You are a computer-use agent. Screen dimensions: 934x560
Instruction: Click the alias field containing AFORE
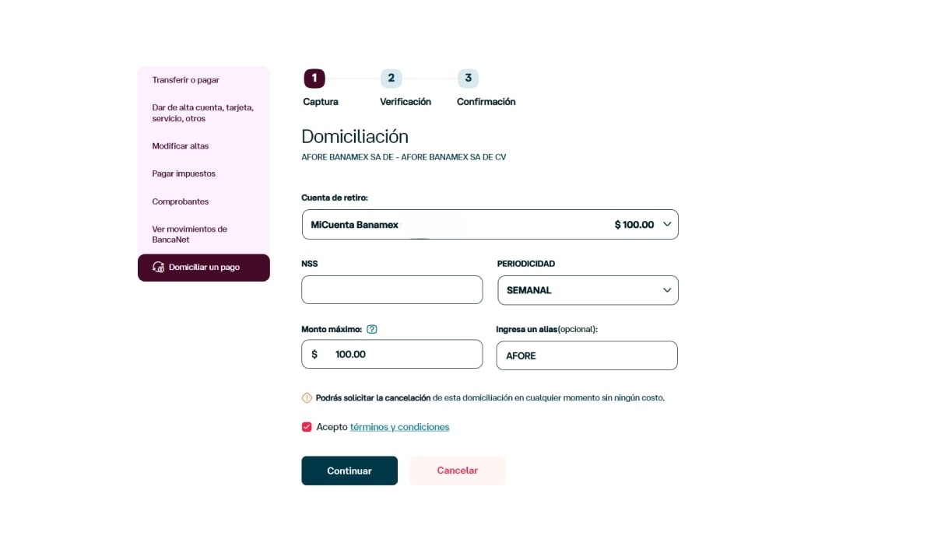(587, 355)
